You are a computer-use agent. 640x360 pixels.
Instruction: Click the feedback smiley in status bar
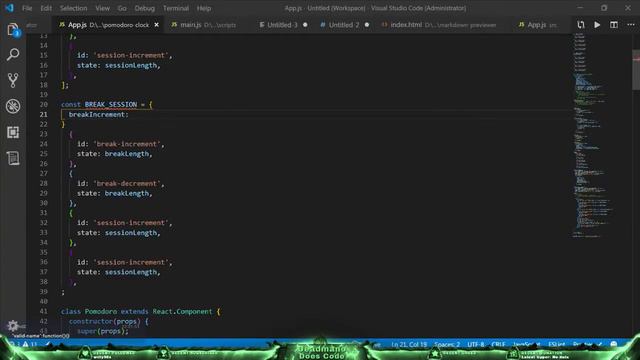(x=613, y=344)
